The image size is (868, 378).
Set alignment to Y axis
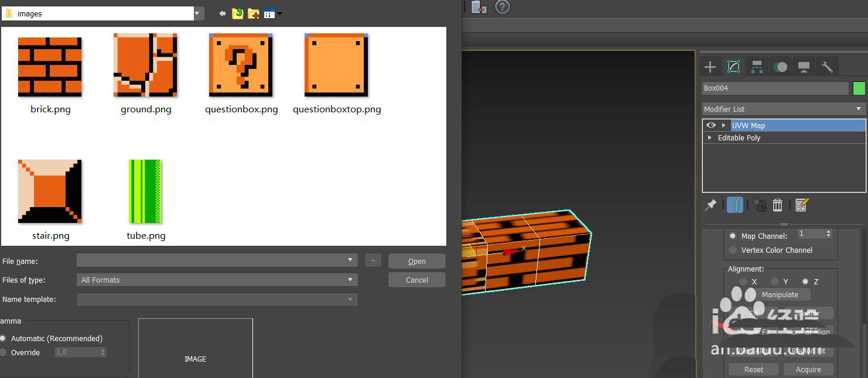click(x=775, y=281)
